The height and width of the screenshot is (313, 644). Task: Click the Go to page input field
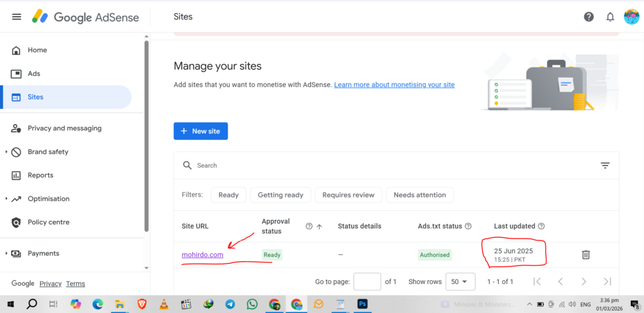[367, 282]
